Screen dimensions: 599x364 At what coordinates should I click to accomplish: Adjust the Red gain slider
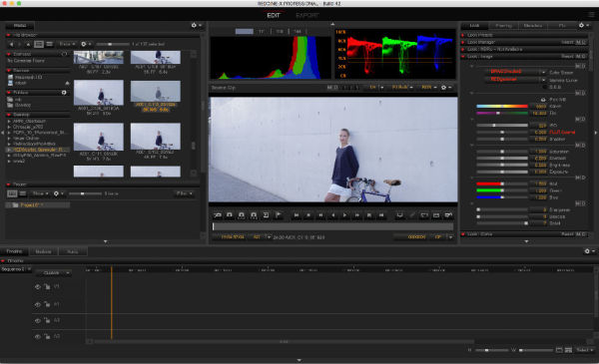pyautogui.click(x=501, y=183)
